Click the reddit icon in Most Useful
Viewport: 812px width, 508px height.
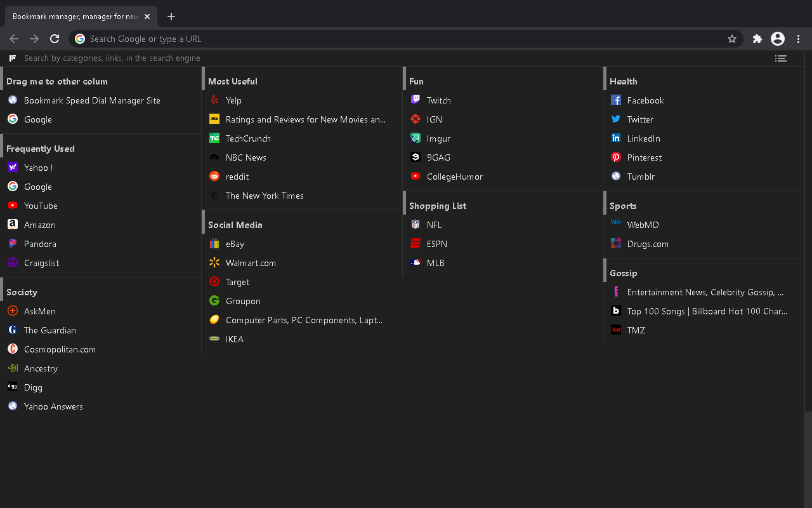pos(214,177)
